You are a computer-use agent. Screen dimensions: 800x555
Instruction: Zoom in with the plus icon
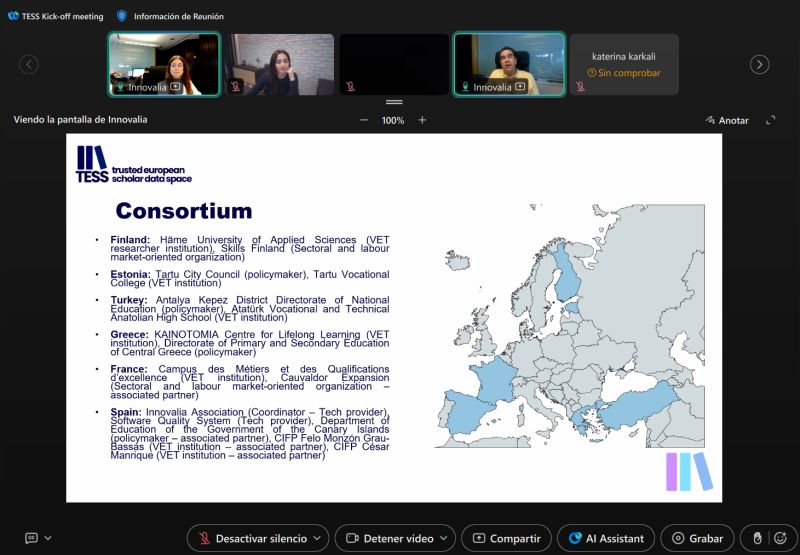422,120
